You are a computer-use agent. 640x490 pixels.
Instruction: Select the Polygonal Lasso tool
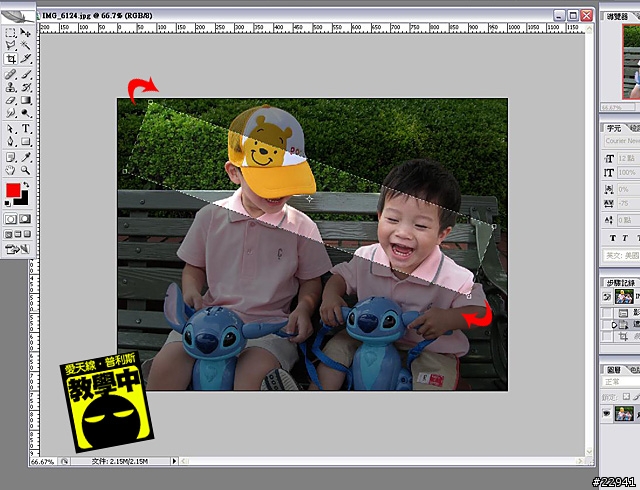click(x=11, y=45)
